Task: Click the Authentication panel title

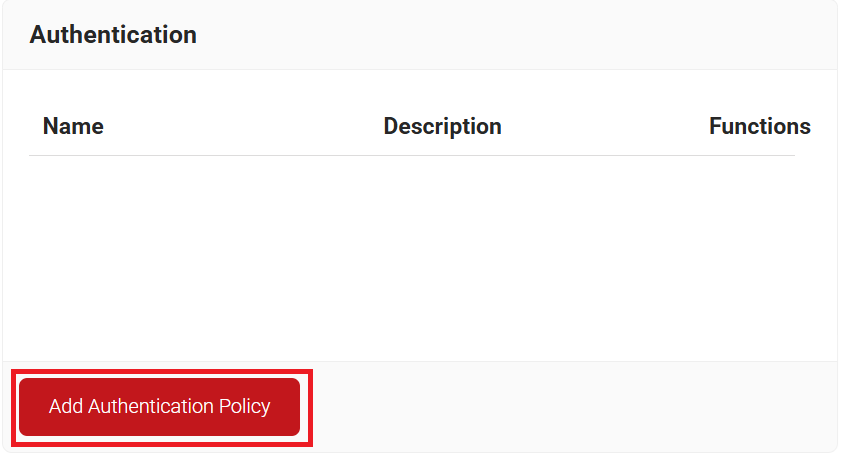Action: point(113,35)
